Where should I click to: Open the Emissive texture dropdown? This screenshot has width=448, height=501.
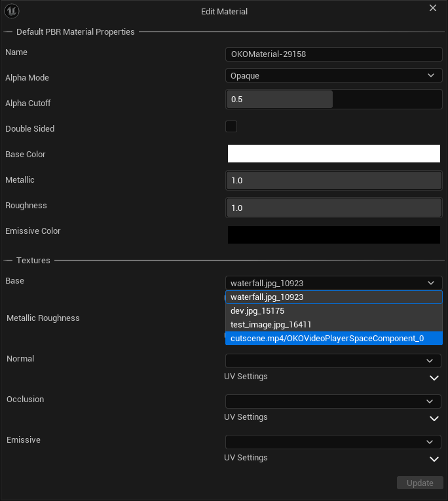click(333, 442)
